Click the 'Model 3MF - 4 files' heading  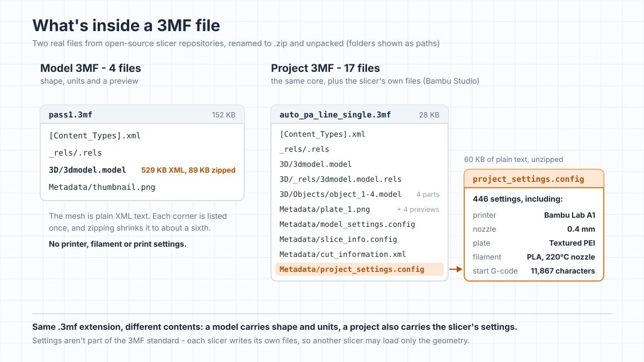(91, 68)
